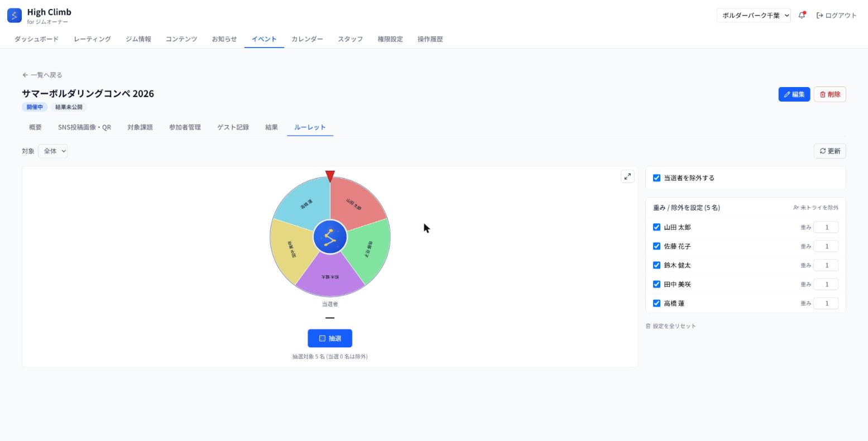
Task: Click the 編集 button
Action: click(794, 94)
